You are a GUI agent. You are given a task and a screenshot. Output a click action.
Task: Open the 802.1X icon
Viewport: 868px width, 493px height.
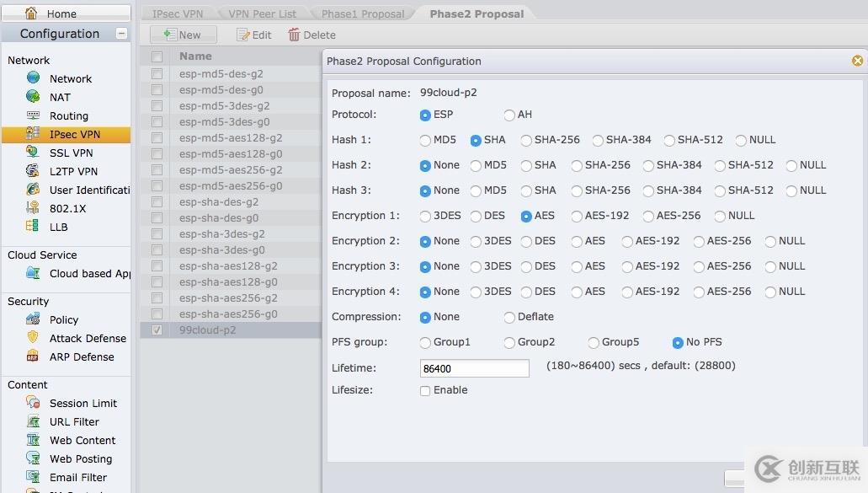coord(33,207)
